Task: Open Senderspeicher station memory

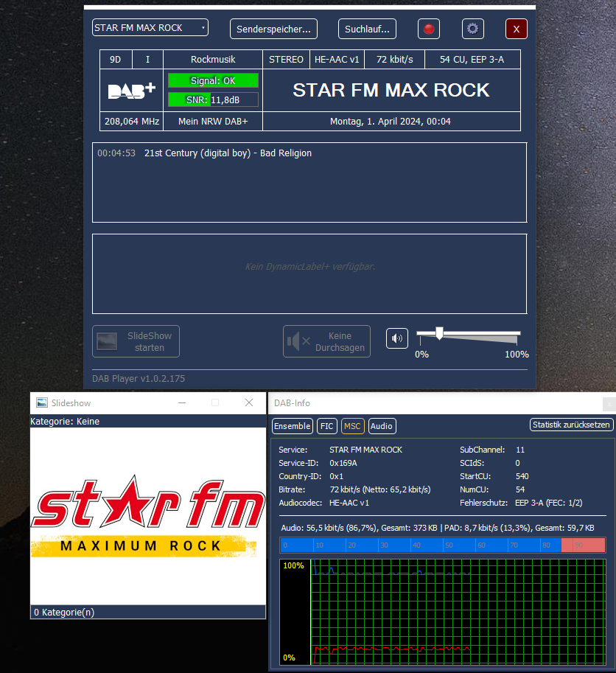Action: click(273, 29)
